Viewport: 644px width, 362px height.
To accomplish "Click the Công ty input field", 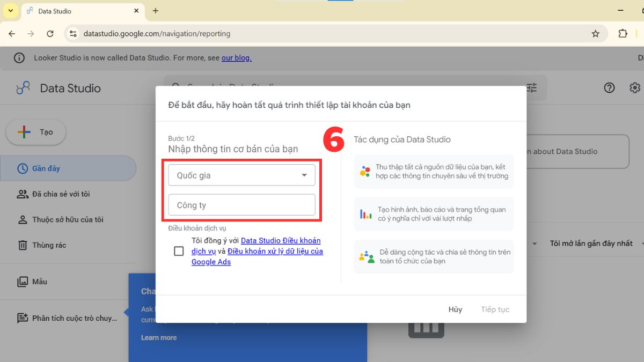I will point(241,205).
